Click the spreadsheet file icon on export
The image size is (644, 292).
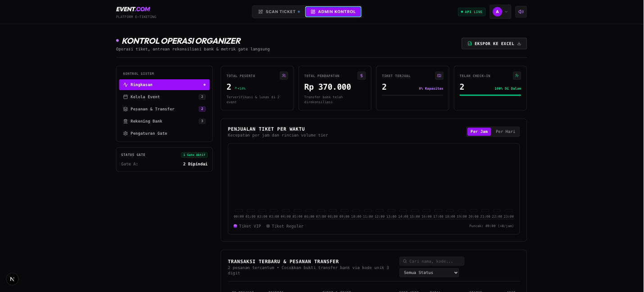(x=470, y=44)
